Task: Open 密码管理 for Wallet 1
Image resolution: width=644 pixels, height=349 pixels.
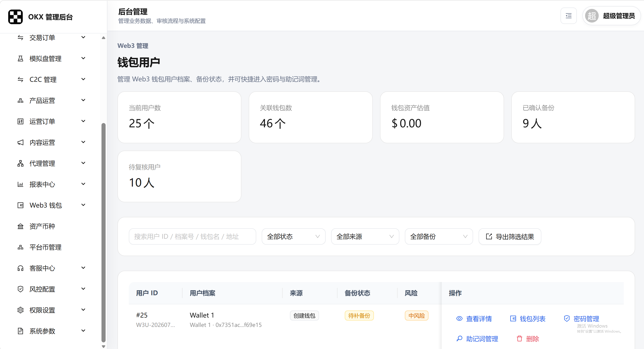Action: point(581,318)
